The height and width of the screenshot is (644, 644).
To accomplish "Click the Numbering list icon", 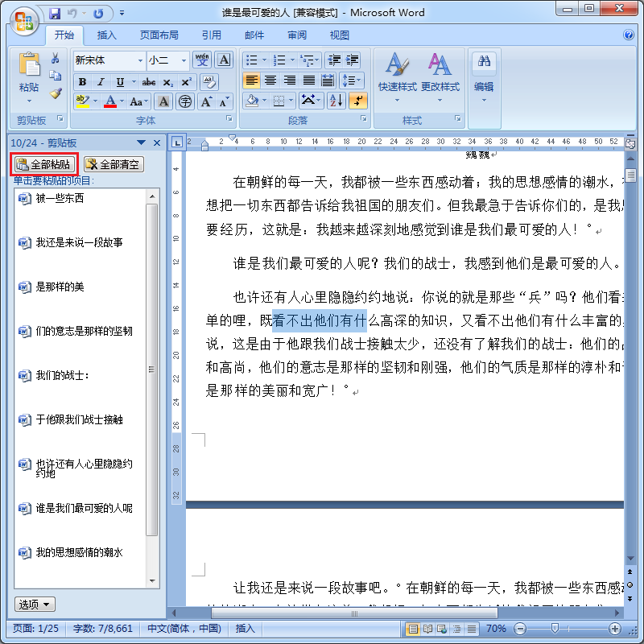I will coord(279,60).
